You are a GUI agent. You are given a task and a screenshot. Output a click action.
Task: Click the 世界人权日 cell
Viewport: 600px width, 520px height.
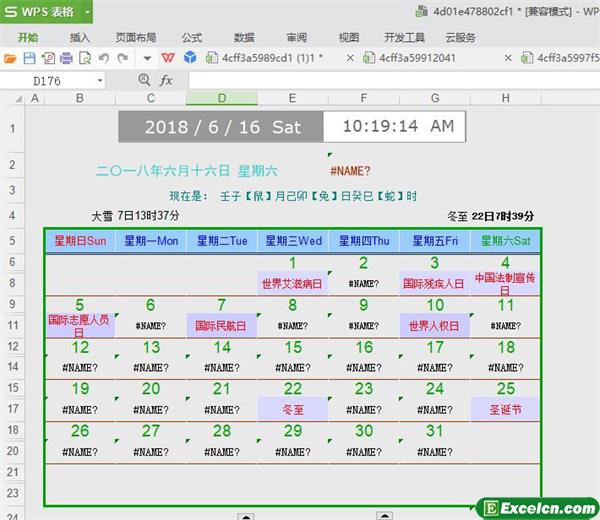[434, 326]
